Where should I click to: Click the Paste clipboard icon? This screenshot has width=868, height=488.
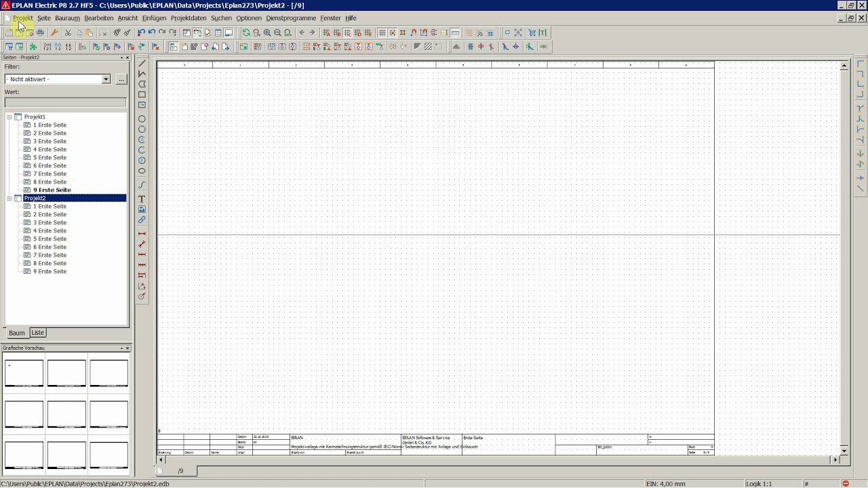tap(89, 33)
